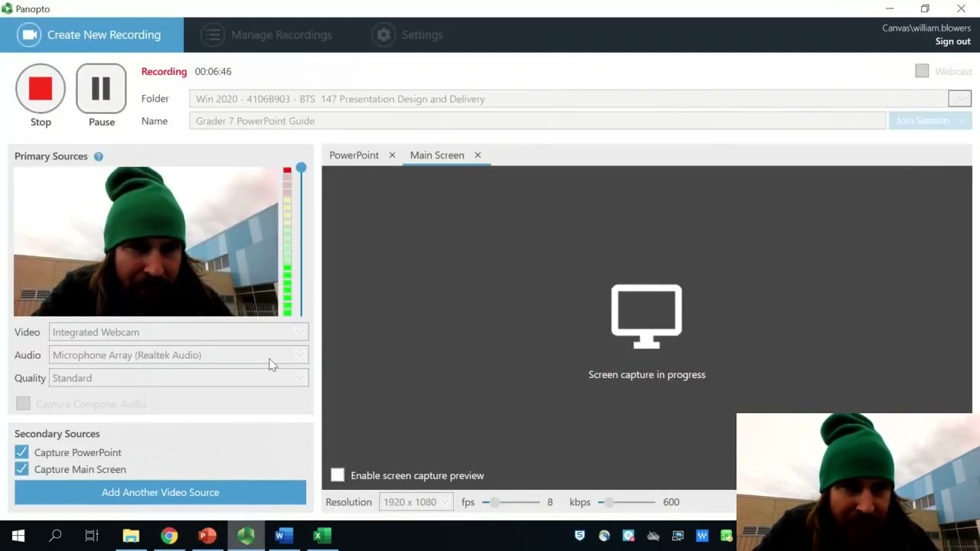Viewport: 980px width, 551px height.
Task: Click the Panopto taskbar icon
Action: (x=246, y=536)
